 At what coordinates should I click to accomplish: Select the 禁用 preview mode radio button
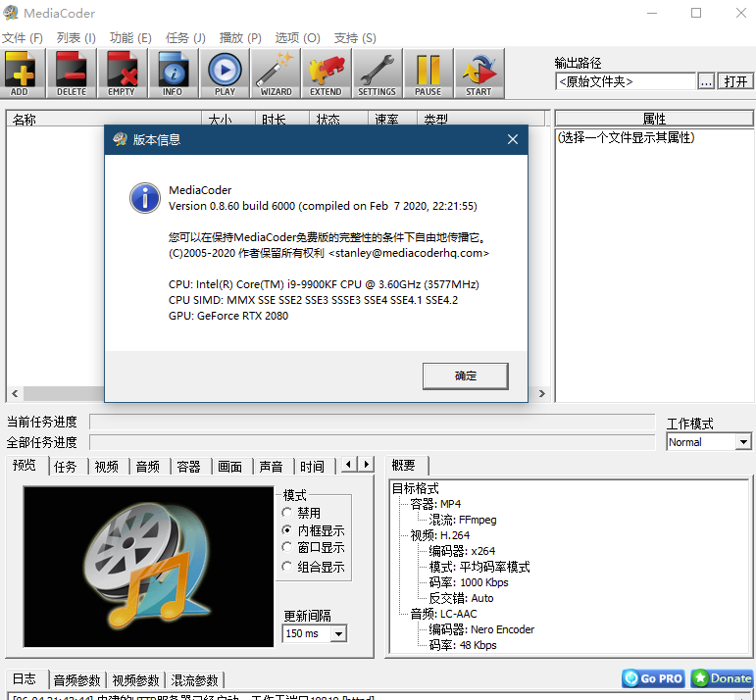(287, 513)
